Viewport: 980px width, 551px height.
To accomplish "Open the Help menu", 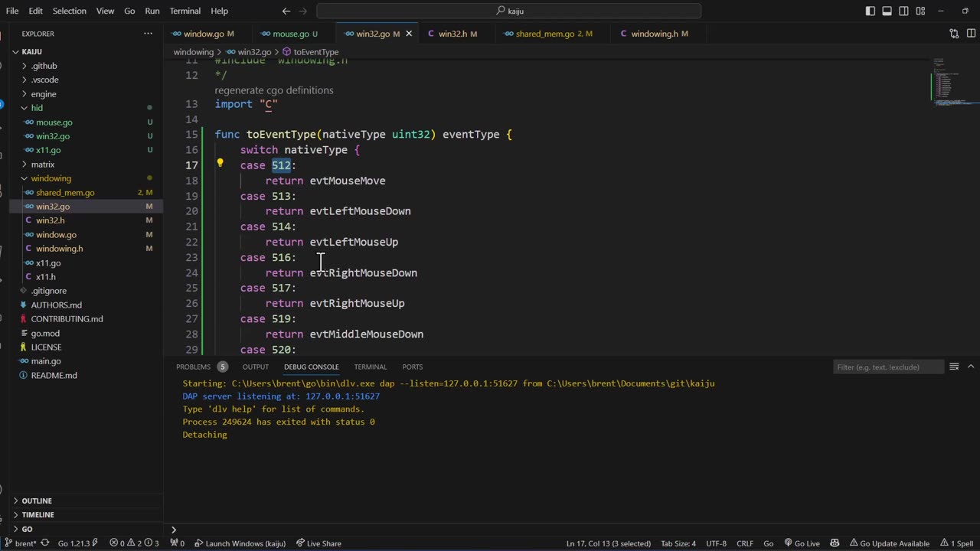I will point(220,11).
